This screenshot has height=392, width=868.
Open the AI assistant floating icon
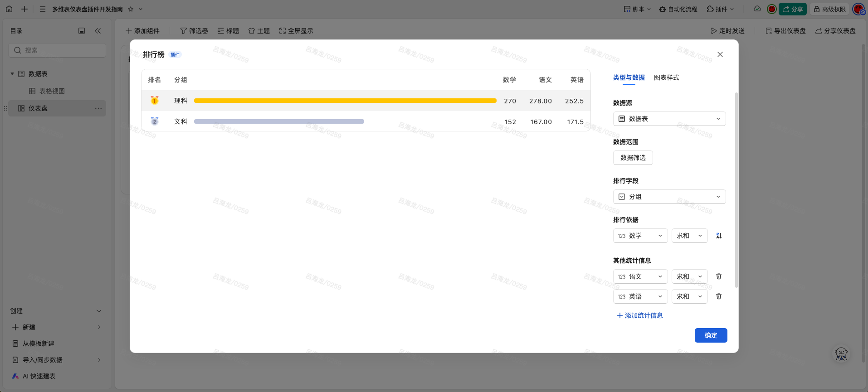841,354
